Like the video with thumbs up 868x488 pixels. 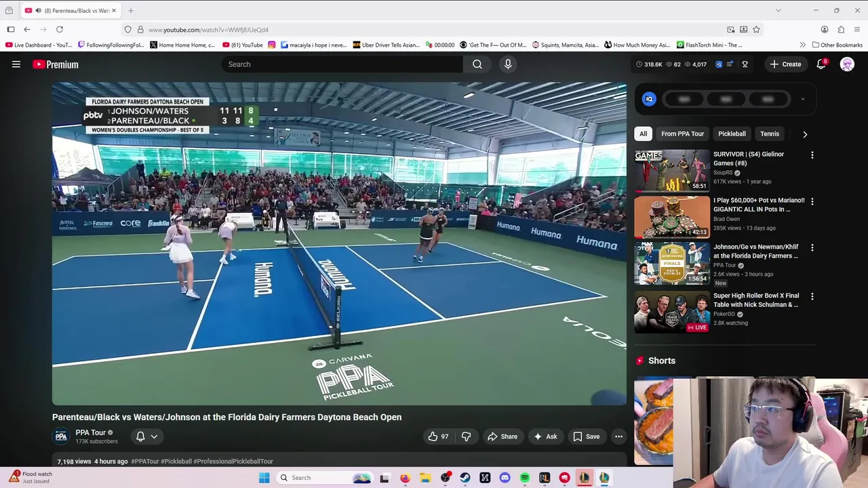[438, 436]
